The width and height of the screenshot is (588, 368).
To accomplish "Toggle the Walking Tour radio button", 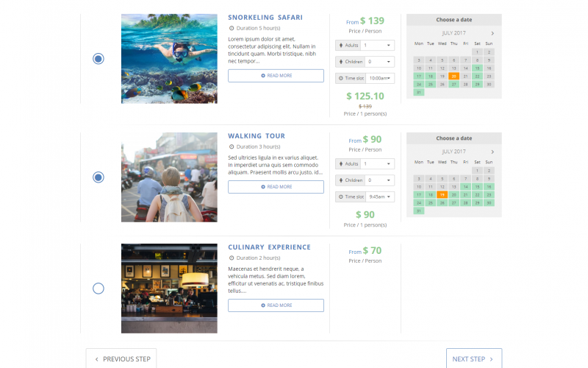I will pos(98,177).
